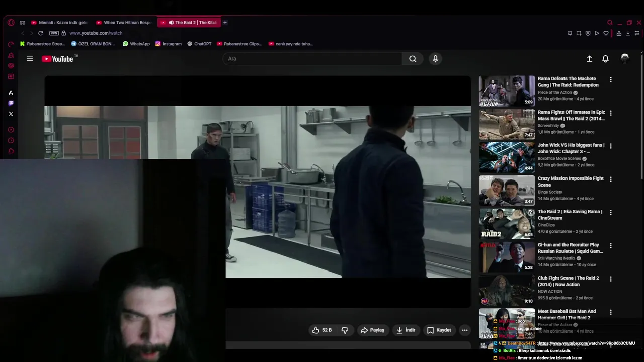
Task: Open options menu for Club Fight Scene
Action: (611, 279)
